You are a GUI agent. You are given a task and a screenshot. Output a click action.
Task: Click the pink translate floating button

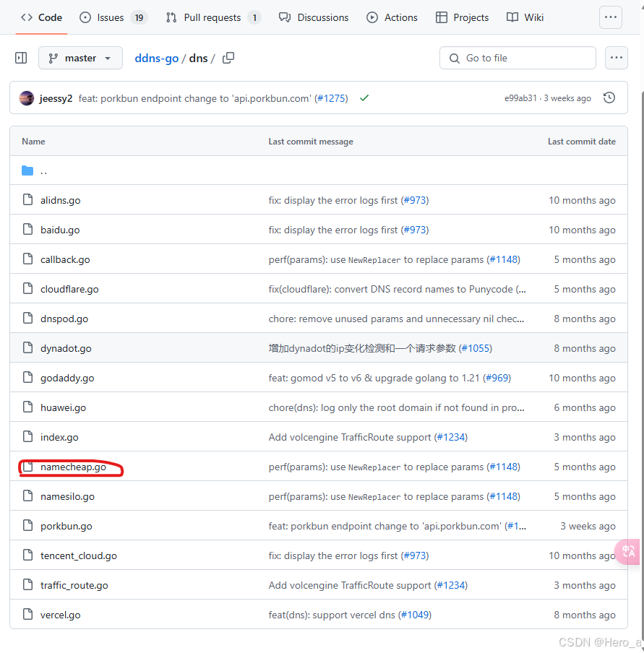tap(628, 552)
